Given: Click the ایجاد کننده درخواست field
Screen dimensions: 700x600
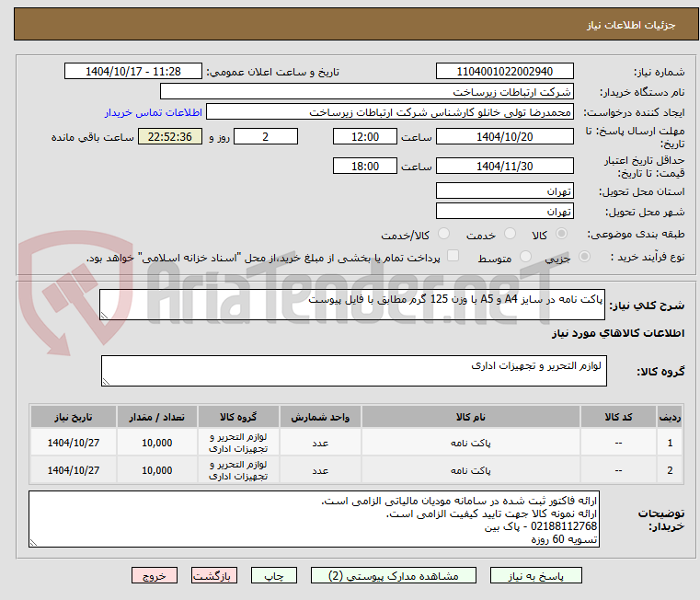Looking at the screenshot, I should pos(390,112).
